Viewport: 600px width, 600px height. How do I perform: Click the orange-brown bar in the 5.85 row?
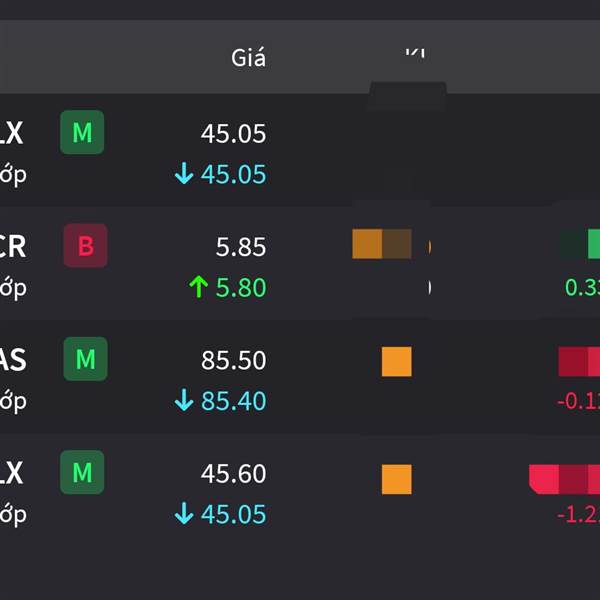point(382,244)
